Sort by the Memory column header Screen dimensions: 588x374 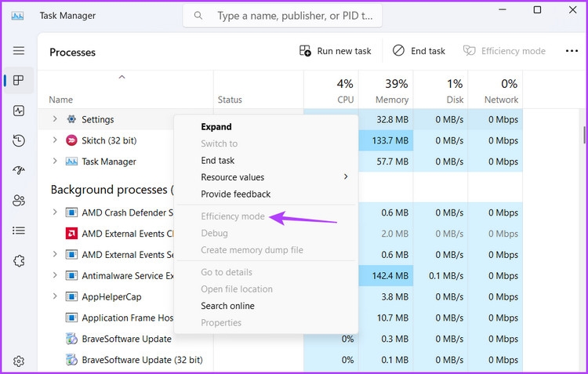(386, 89)
